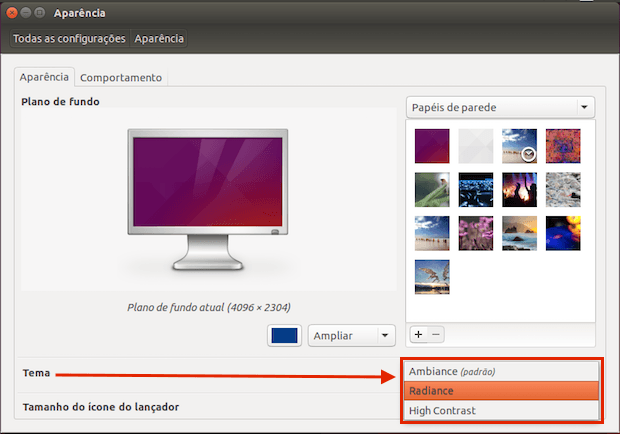Maximize the Aparência window
The width and height of the screenshot is (620, 434).
(x=39, y=13)
